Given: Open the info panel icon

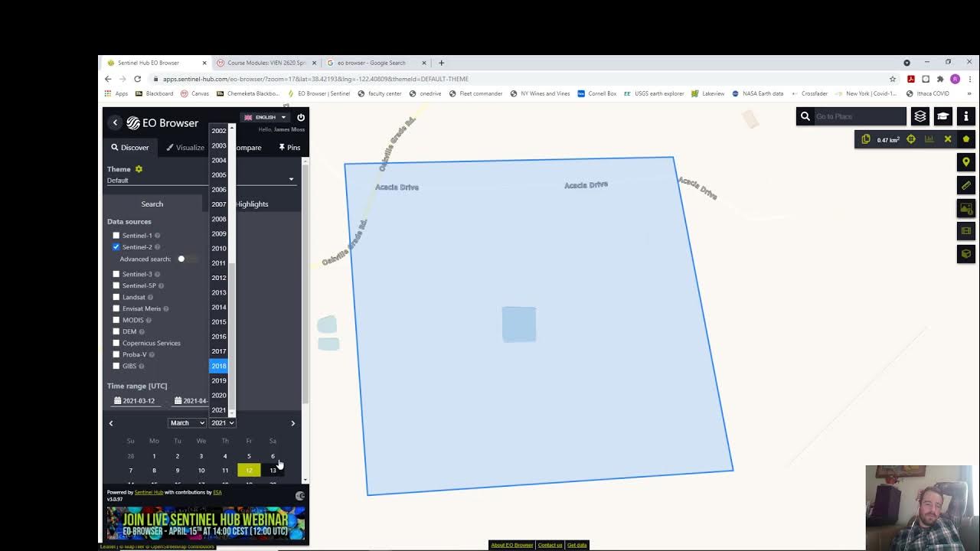Looking at the screenshot, I should [x=966, y=116].
